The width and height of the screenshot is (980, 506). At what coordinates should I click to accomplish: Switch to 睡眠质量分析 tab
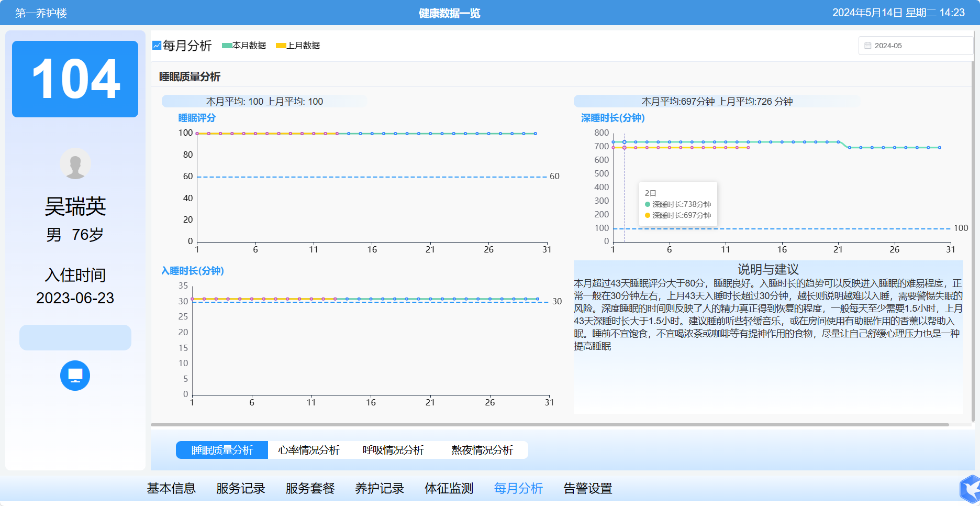tap(222, 450)
